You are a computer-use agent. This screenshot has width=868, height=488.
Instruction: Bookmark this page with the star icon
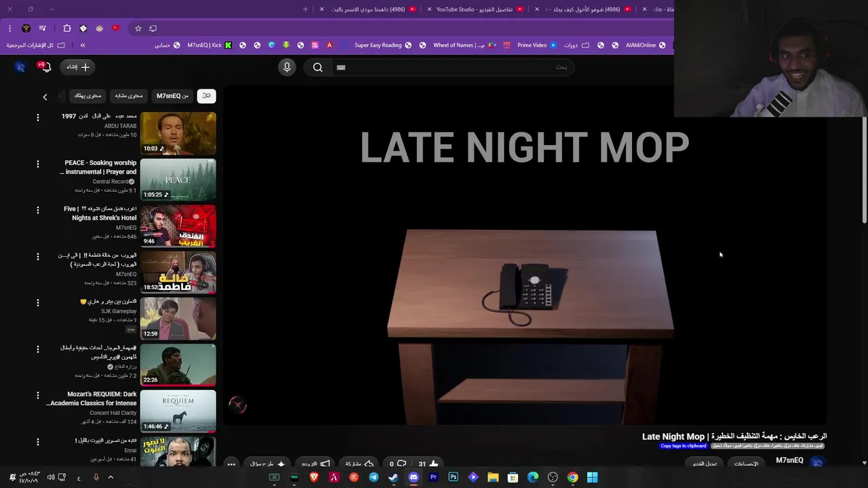pos(138,28)
